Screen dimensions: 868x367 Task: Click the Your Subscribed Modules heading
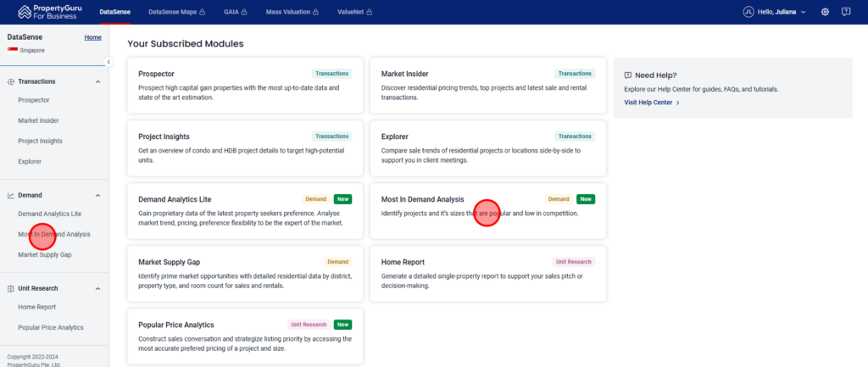tap(186, 44)
